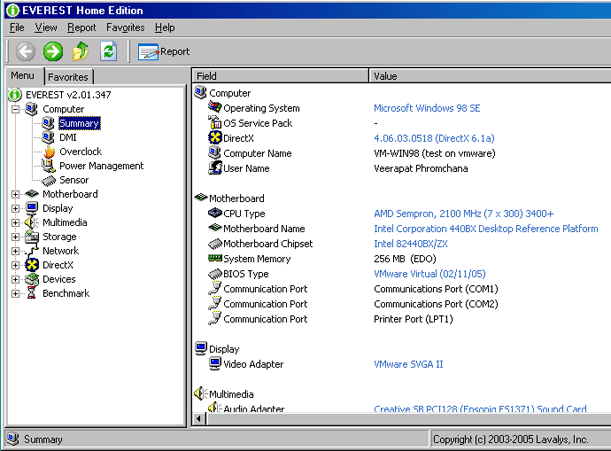Open the Microsoft Windows 98 SE link

(x=427, y=108)
